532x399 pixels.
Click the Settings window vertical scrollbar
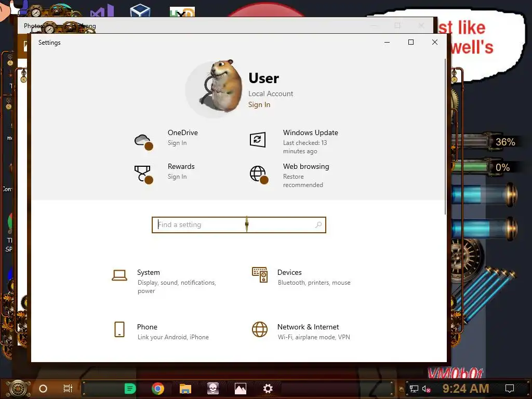point(445,137)
